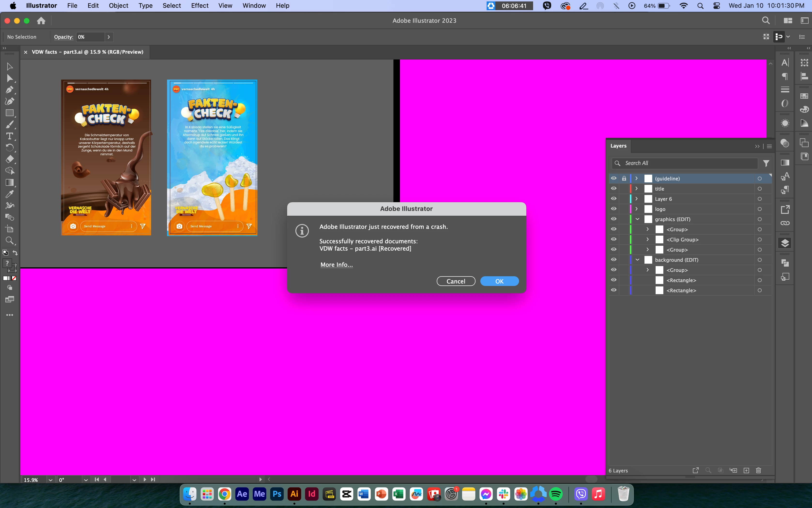Open the More Info link
The width and height of the screenshot is (812, 508).
[336, 265]
